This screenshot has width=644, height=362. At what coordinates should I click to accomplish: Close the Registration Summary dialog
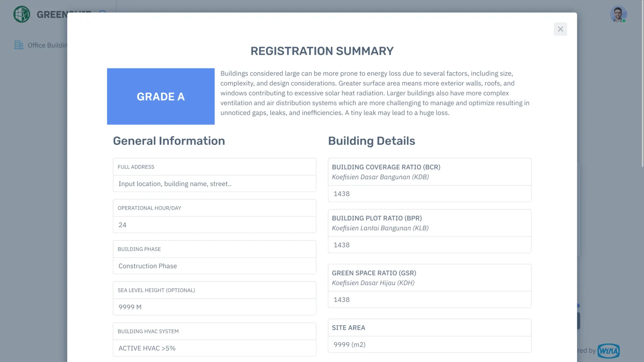[560, 29]
